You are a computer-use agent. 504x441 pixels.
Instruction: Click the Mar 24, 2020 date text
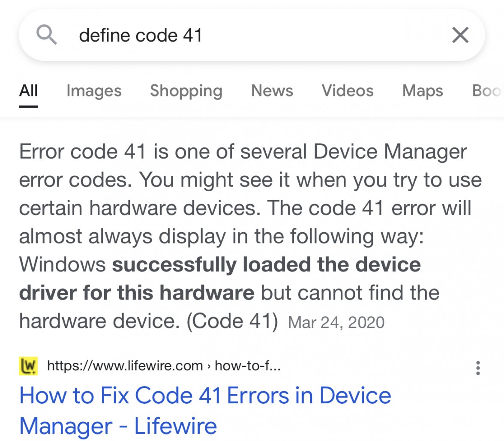(336, 322)
